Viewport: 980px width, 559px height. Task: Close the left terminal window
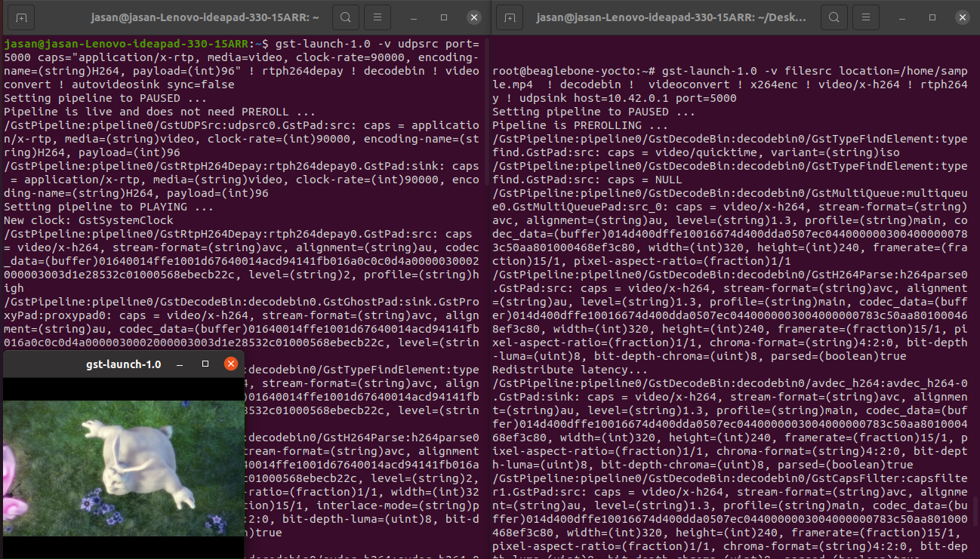473,17
